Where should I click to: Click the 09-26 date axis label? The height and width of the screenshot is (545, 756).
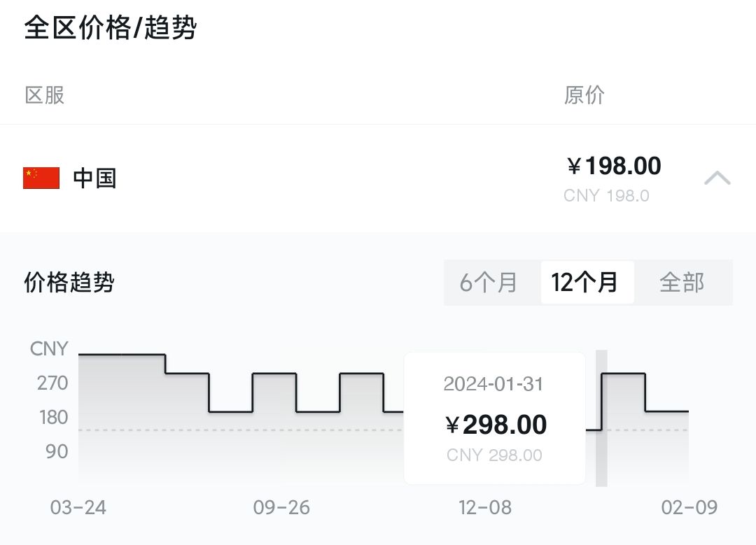[x=281, y=507]
